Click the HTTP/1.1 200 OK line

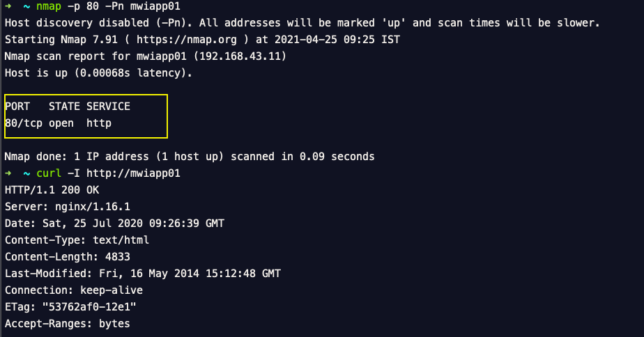tap(52, 189)
